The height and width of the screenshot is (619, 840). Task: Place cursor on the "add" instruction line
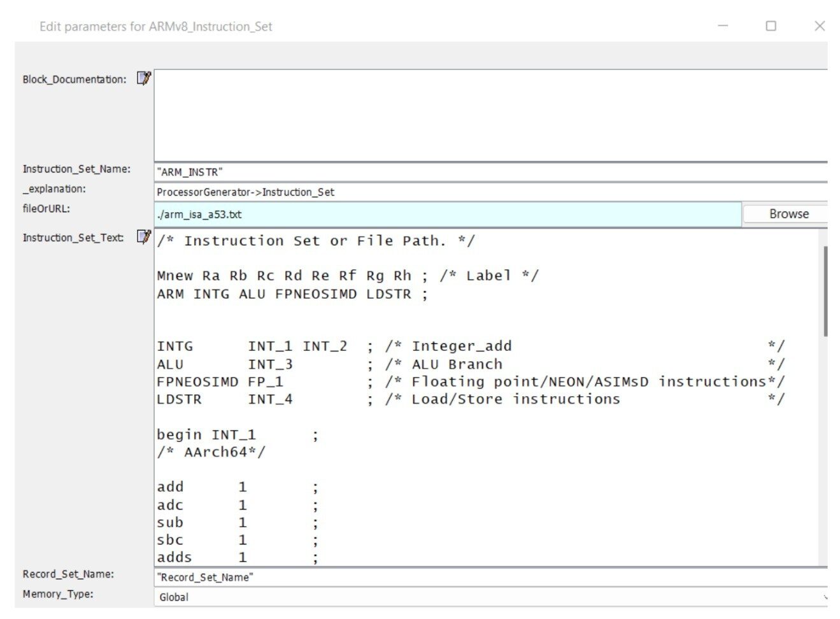pyautogui.click(x=171, y=487)
